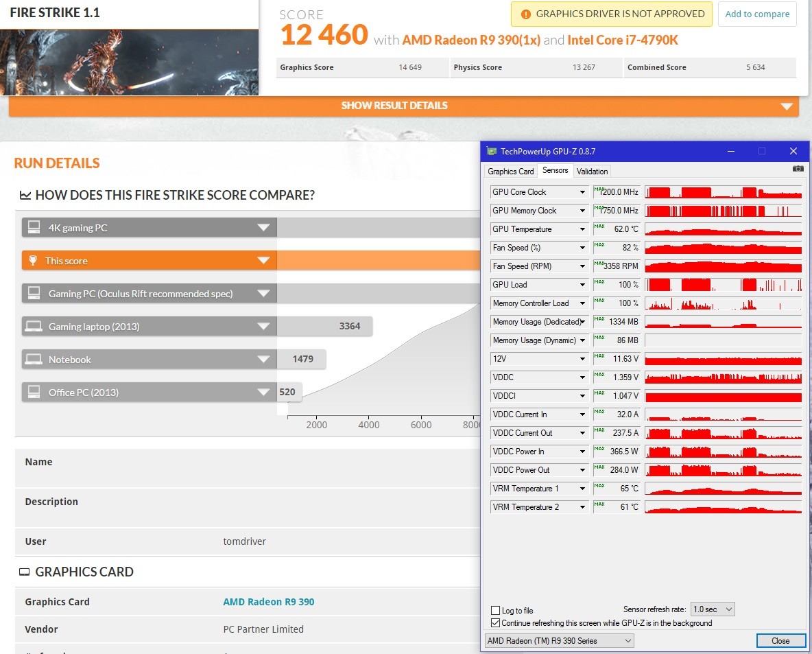Expand the Gaming laptop (2013) row
The width and height of the screenshot is (812, 654).
pyautogui.click(x=263, y=327)
